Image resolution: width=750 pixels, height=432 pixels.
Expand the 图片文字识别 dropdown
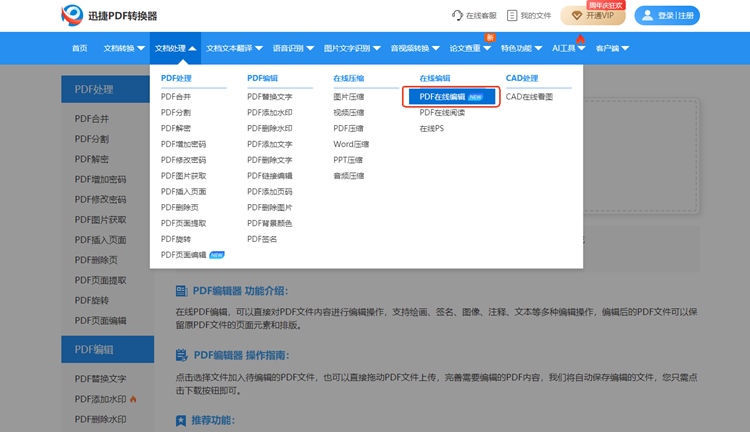(352, 48)
